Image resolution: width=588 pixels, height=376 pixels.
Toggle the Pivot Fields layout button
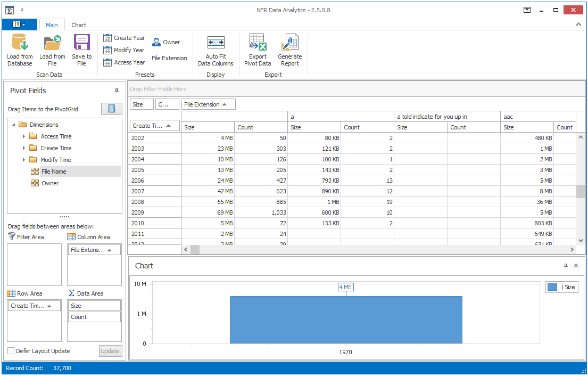[111, 109]
